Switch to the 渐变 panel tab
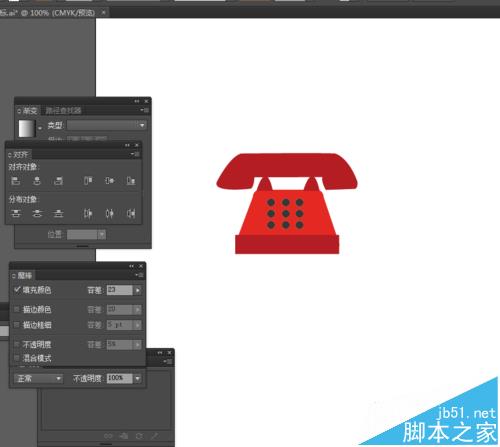The height and width of the screenshot is (447, 500). click(28, 110)
